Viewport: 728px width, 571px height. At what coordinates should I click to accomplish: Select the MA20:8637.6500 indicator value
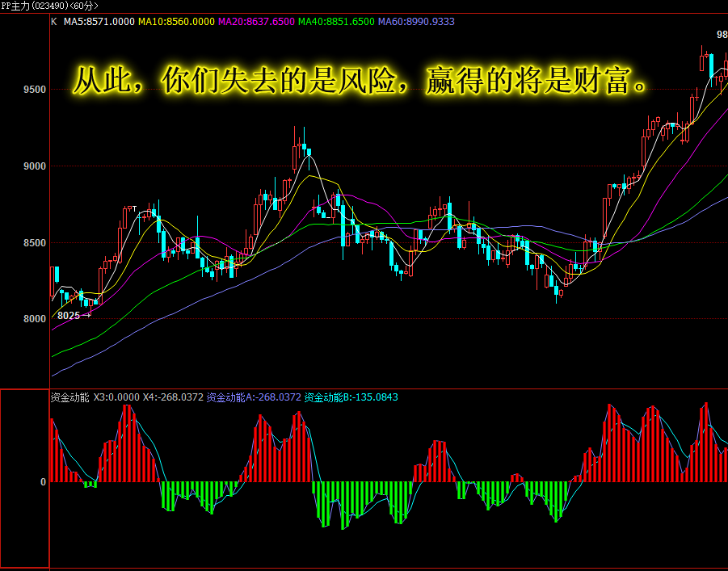(256, 22)
